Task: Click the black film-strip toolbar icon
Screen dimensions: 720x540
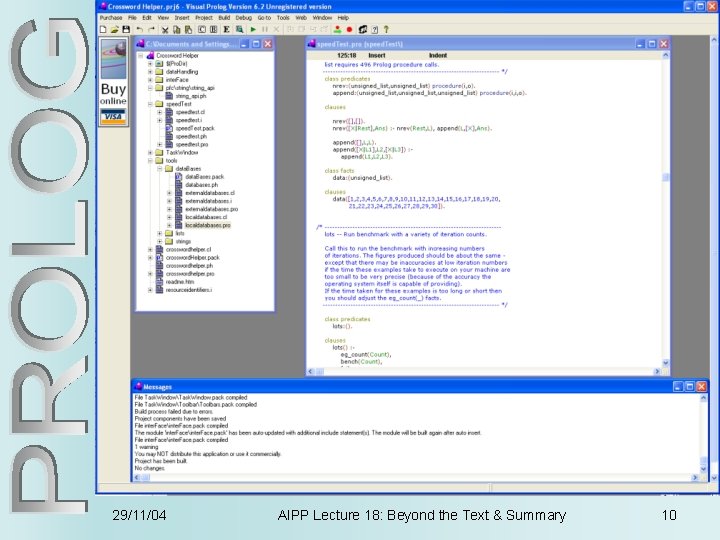Action: pos(363,29)
